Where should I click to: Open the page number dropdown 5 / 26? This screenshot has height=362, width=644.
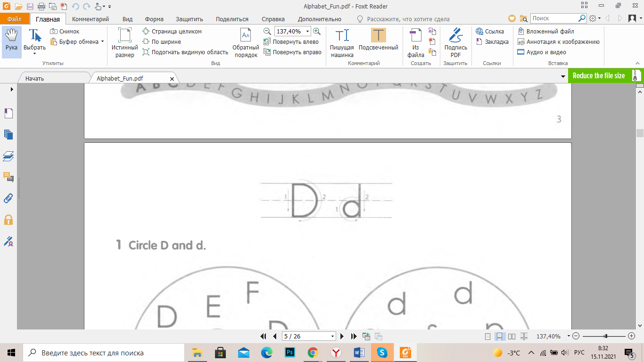333,336
